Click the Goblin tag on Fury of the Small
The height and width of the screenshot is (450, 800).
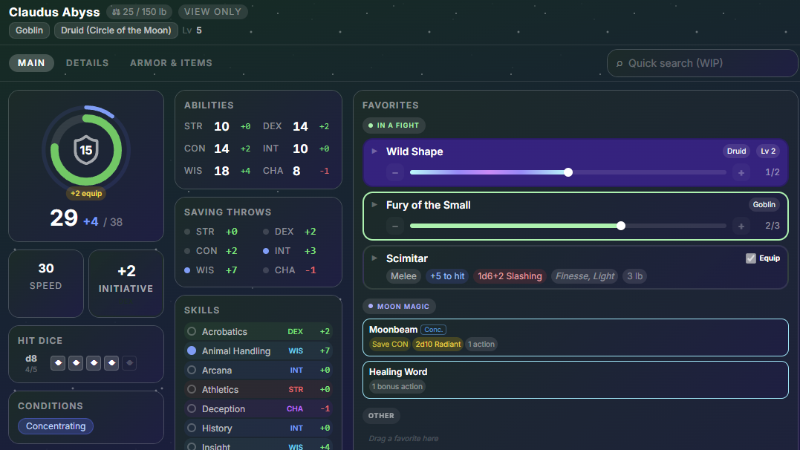(764, 205)
